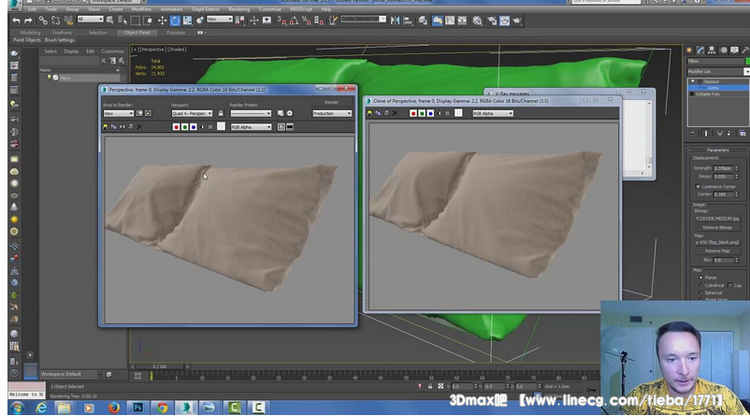750x416 pixels.
Task: Activate the Select and Rotate tool
Action: click(x=175, y=20)
